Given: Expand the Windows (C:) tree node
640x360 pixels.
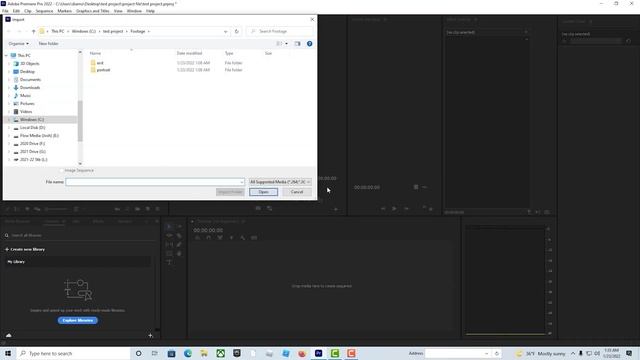Looking at the screenshot, I should point(9,120).
